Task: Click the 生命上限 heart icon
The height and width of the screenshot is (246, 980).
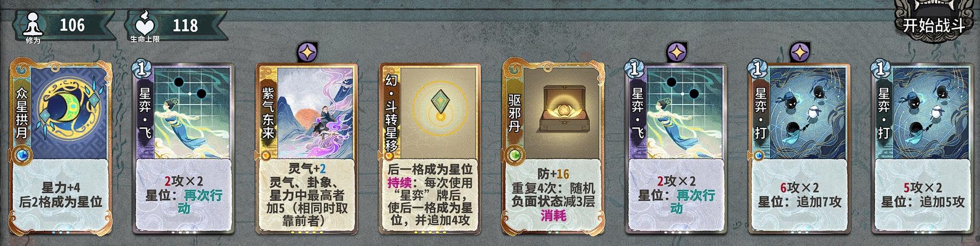Action: (145, 23)
